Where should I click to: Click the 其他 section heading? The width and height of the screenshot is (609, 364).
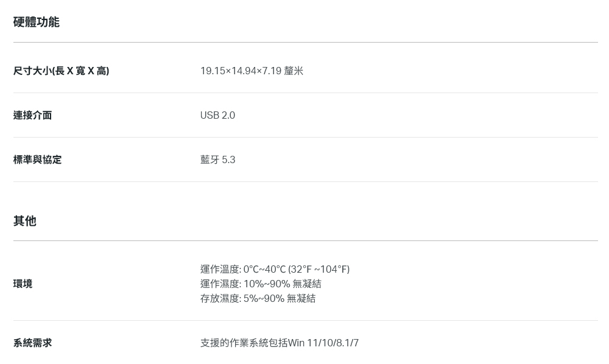25,221
